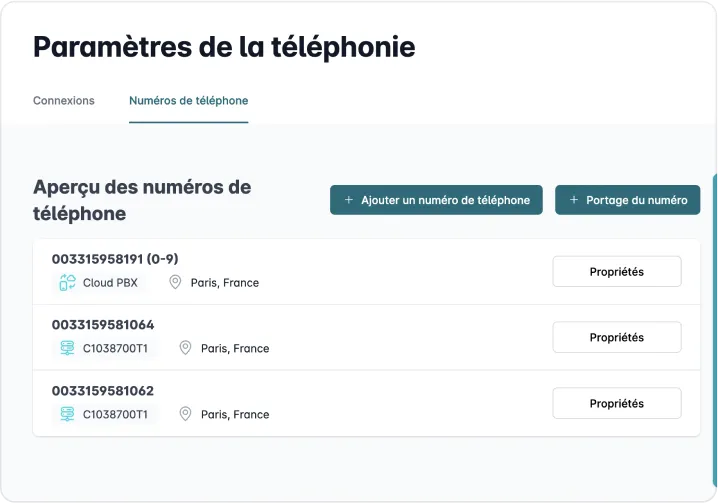Click location pin for 003315958191 (0-9)
Image resolution: width=718 pixels, height=503 pixels.
pyautogui.click(x=175, y=283)
